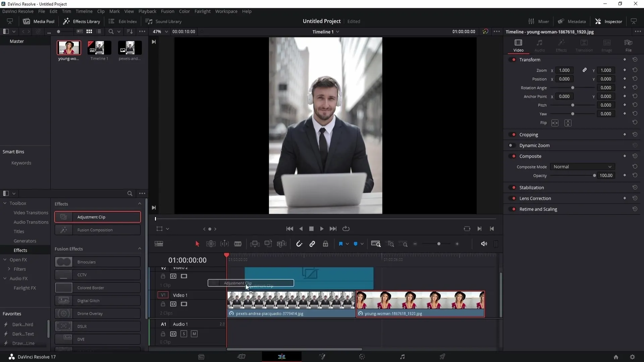Toggle visibility of Video 2 track
Viewport: 644px width, 362px height.
(183, 276)
